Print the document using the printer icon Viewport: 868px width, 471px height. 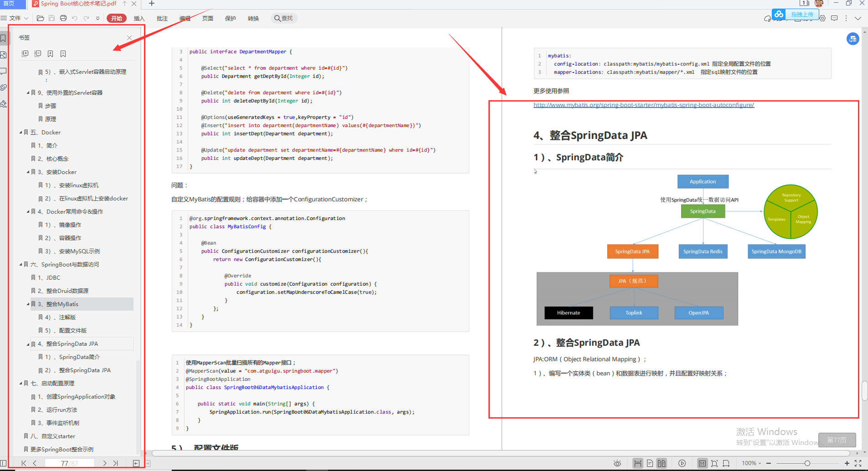click(x=63, y=18)
